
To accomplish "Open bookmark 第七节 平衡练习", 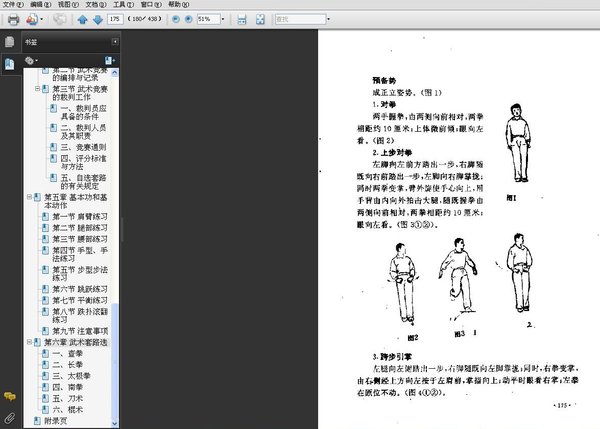I will point(80,300).
